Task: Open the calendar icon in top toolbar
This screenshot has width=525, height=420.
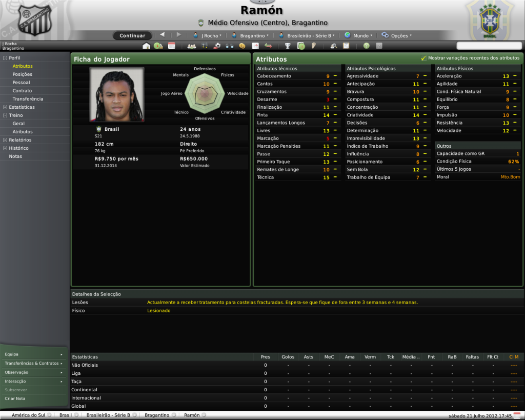Action: pyautogui.click(x=171, y=46)
